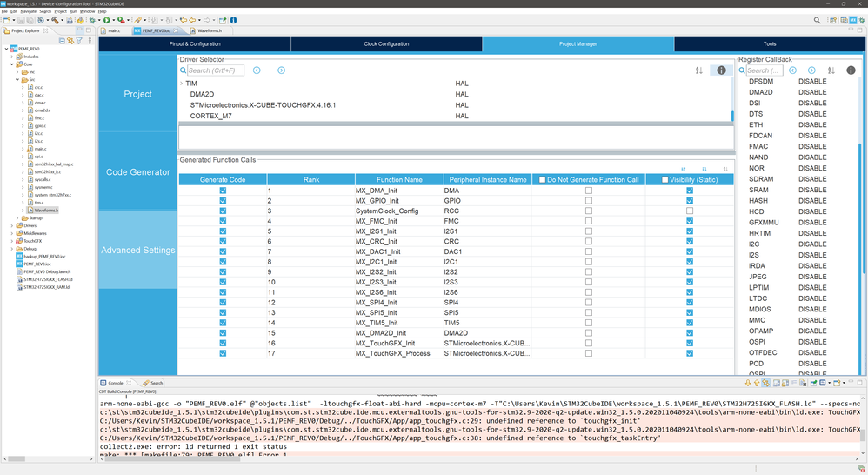Expand the TouchGFX folder

tap(11, 241)
